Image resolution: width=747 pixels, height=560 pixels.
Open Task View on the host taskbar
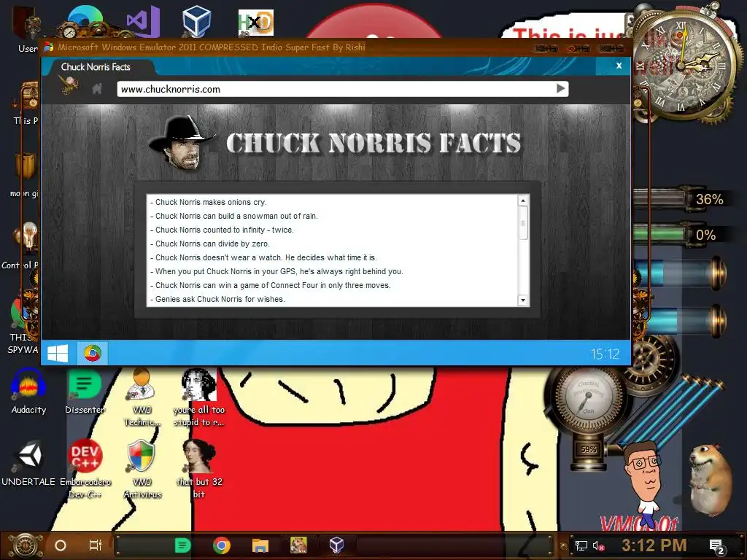(x=96, y=545)
